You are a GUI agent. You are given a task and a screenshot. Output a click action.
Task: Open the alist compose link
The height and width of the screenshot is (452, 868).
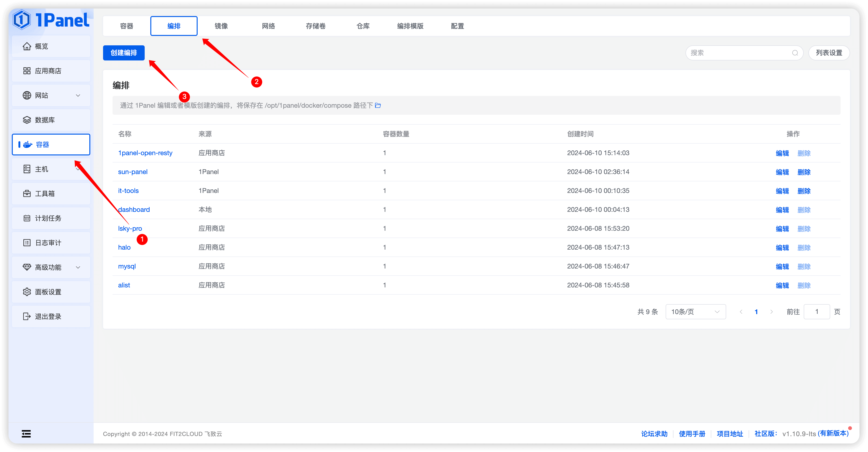click(124, 285)
